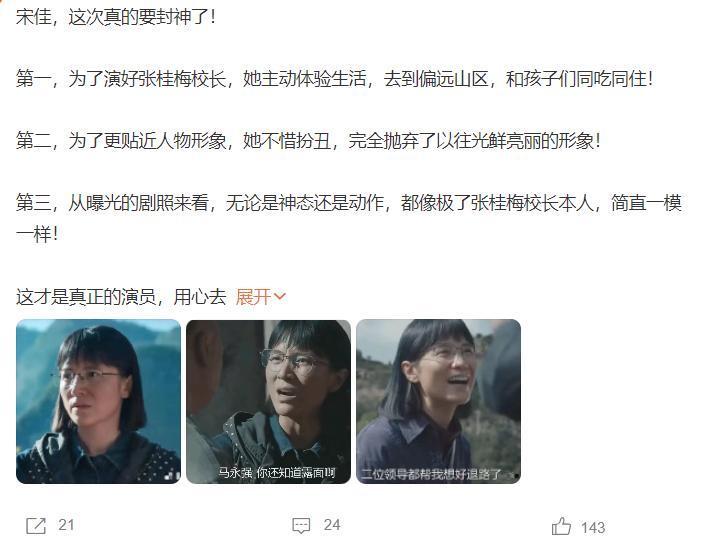
Task: Open first photo with mountain background
Action: pyautogui.click(x=98, y=401)
